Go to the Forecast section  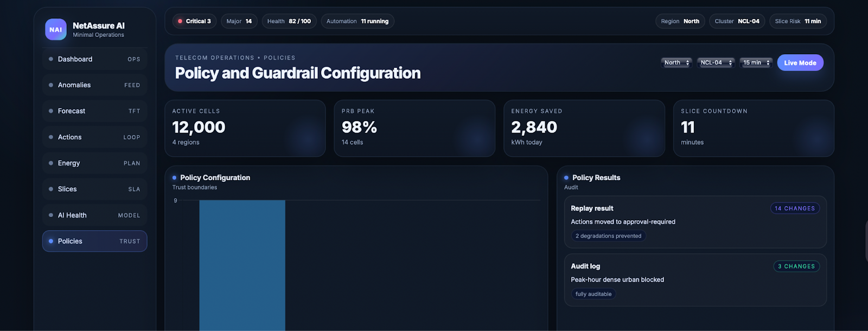[x=94, y=111]
